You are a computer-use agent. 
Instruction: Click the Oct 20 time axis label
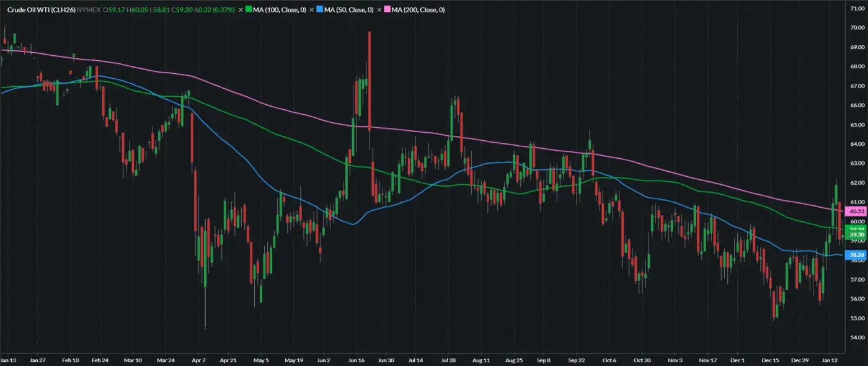642,360
